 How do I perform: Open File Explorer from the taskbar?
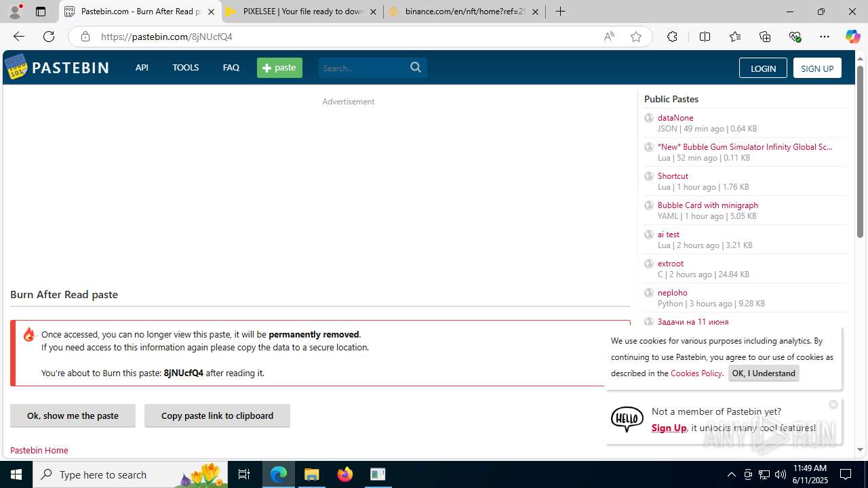pyautogui.click(x=312, y=474)
